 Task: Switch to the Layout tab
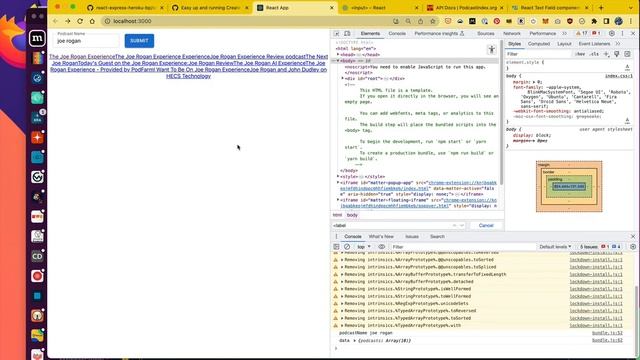point(564,44)
